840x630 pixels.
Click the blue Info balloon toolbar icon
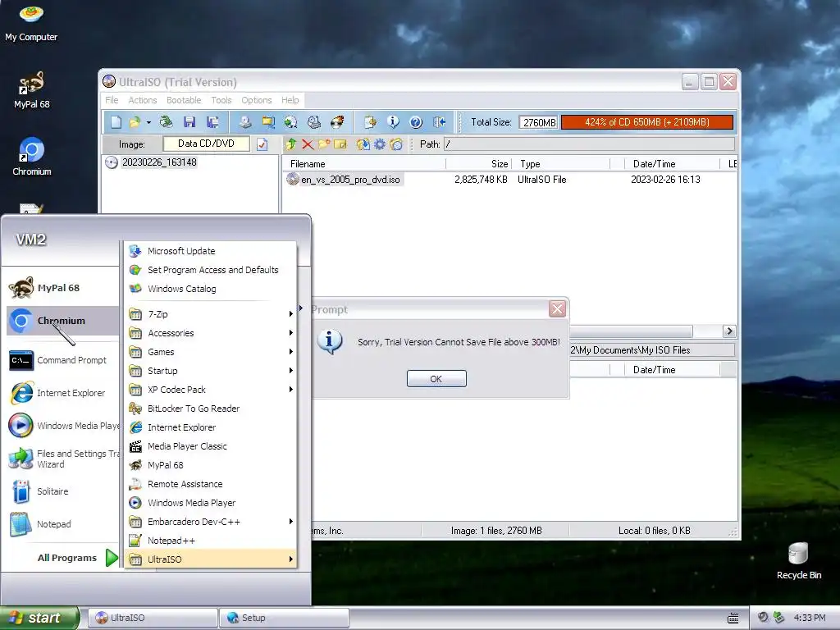(393, 122)
